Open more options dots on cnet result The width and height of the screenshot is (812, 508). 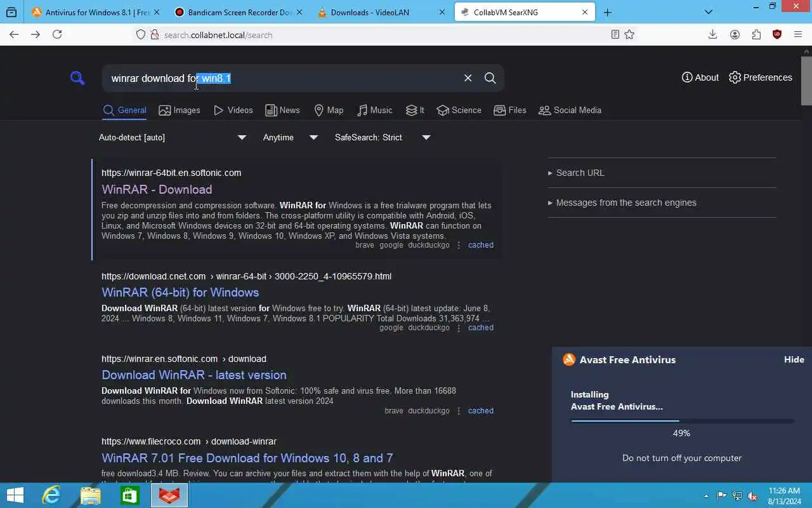click(459, 328)
